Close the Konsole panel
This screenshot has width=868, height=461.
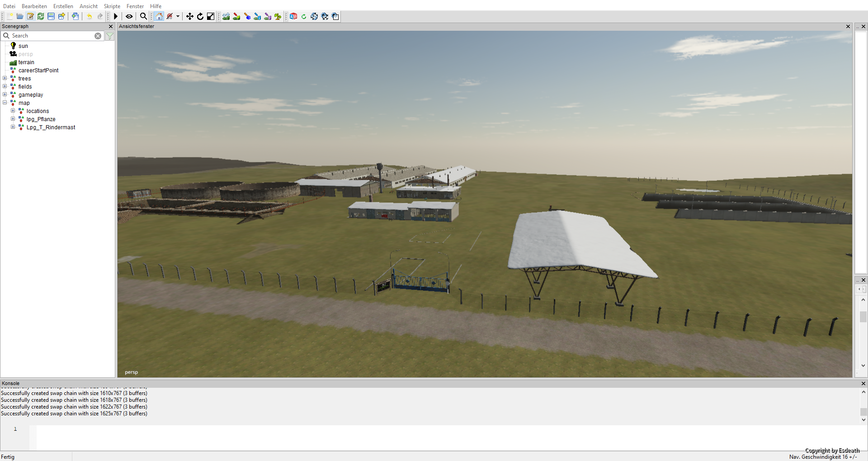863,383
